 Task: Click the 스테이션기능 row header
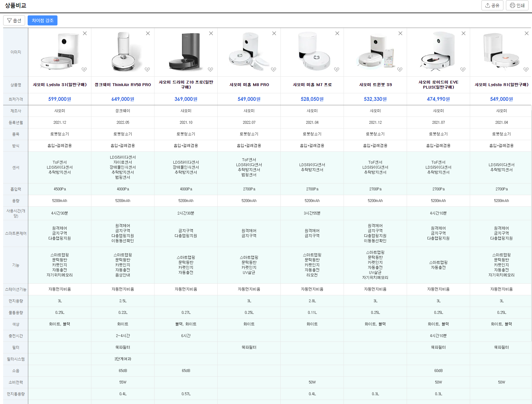click(16, 289)
